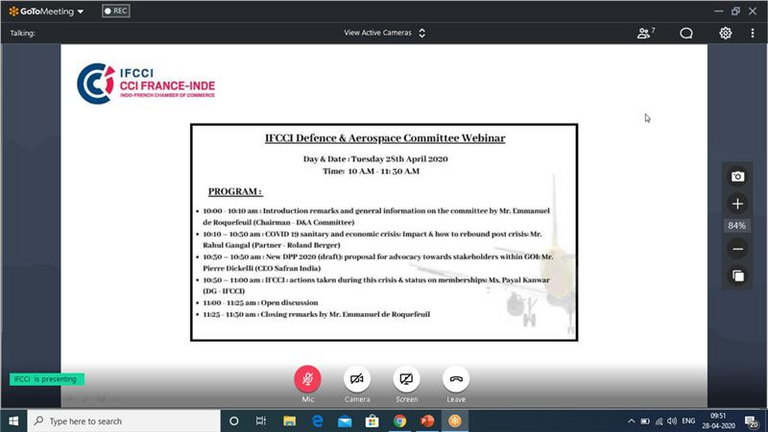Screen dimensions: 768x432
Task: Leave the meeting
Action: 456,379
